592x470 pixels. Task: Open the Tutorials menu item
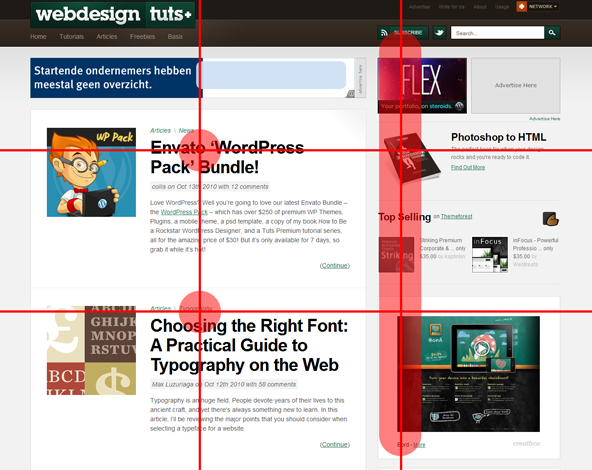tap(71, 37)
